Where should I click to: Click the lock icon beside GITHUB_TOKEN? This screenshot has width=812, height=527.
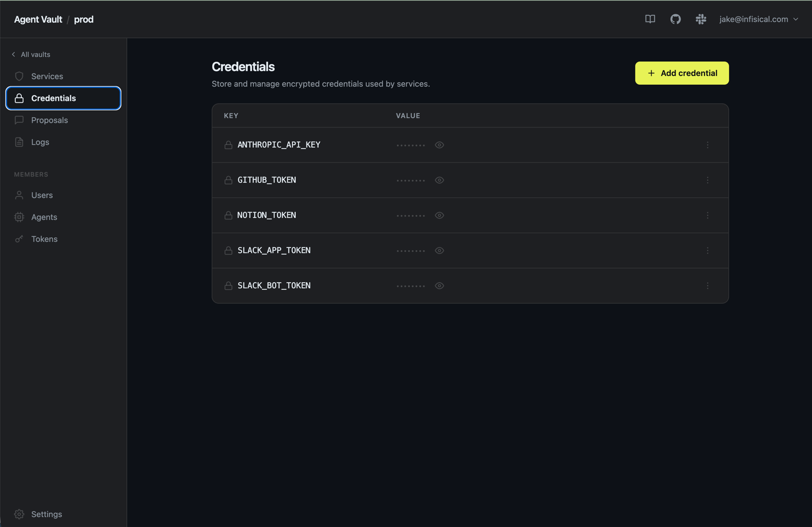228,180
